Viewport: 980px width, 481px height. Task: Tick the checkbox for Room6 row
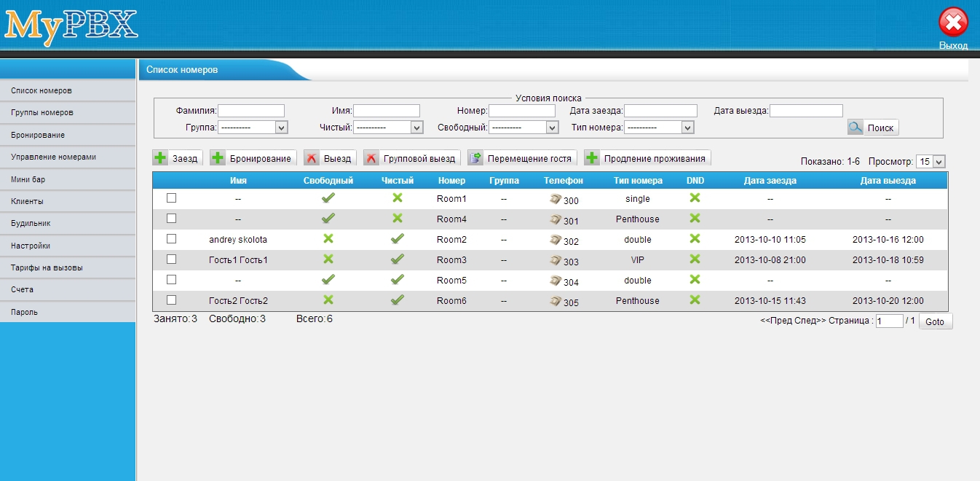click(172, 300)
